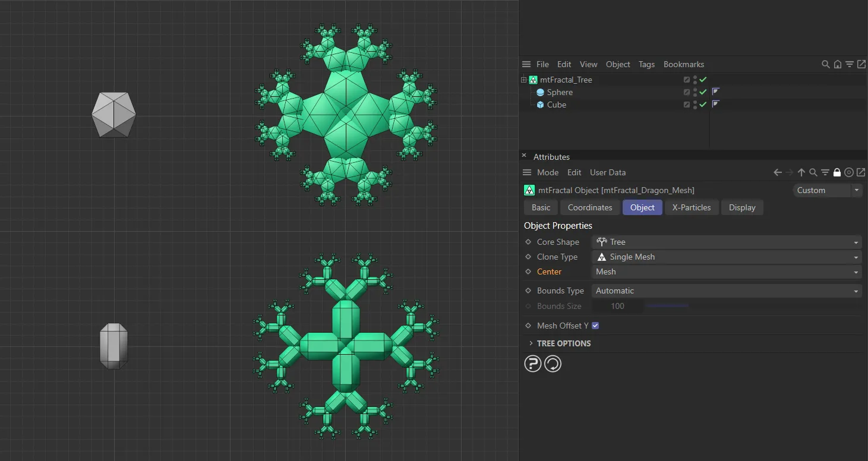Viewport: 868px width, 461px height.
Task: Open the help question-mark icon
Action: pos(532,363)
